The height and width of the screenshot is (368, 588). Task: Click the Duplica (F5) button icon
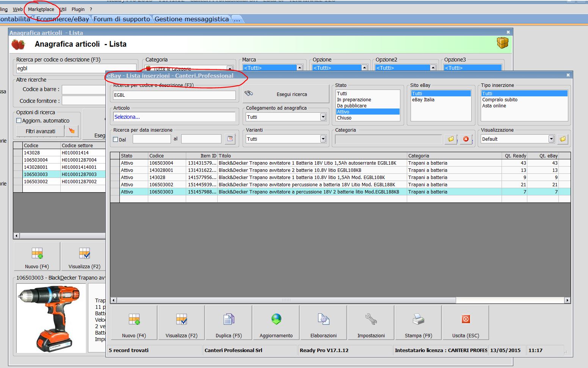click(229, 319)
